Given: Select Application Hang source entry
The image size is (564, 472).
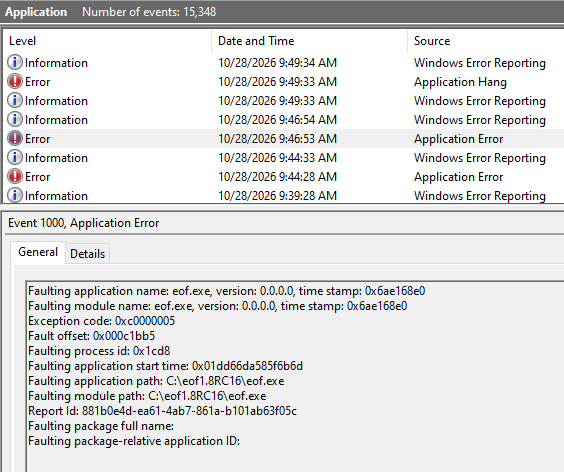Looking at the screenshot, I should point(460,82).
